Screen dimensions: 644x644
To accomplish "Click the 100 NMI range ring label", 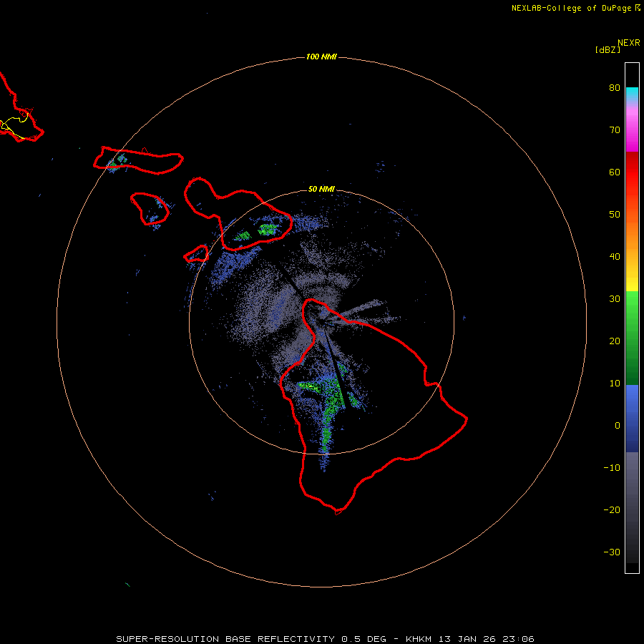I will point(321,57).
